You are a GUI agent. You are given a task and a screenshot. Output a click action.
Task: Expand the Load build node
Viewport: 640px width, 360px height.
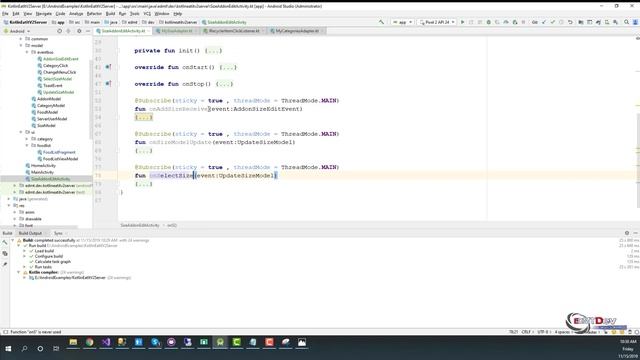click(x=25, y=251)
